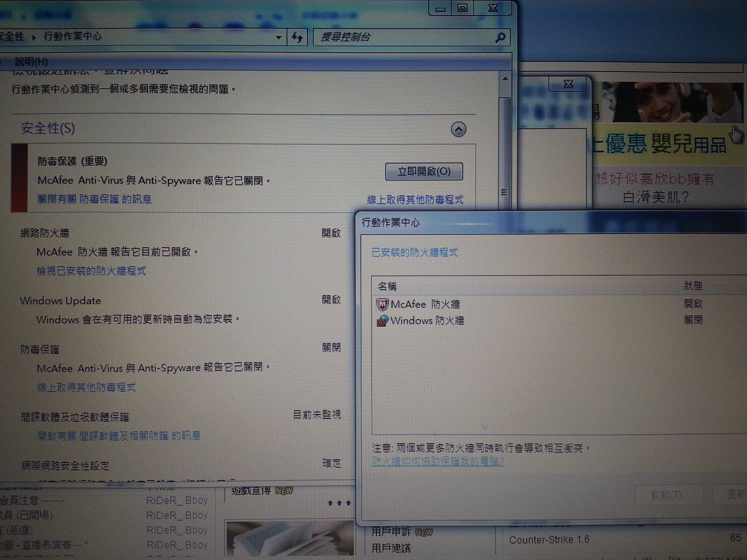This screenshot has height=560, width=747.
Task: Collapse the 安全性(S) section chevron
Action: pyautogui.click(x=458, y=129)
